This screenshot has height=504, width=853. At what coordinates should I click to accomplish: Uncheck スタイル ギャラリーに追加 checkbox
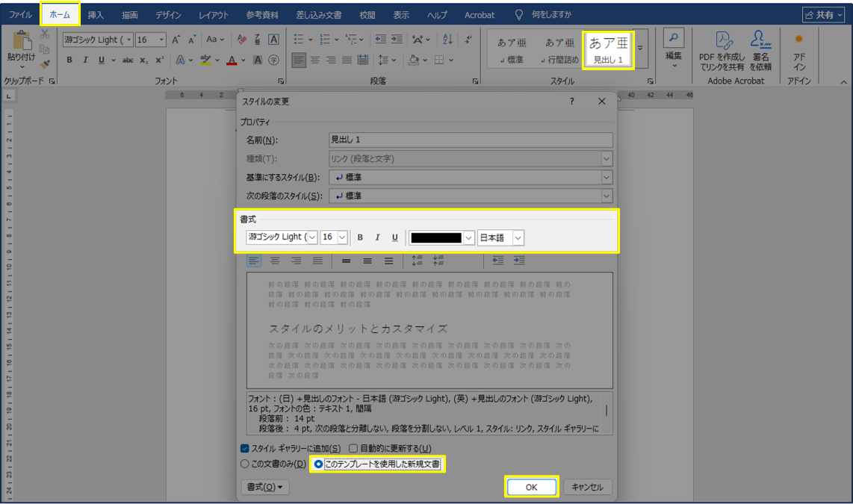pos(245,448)
